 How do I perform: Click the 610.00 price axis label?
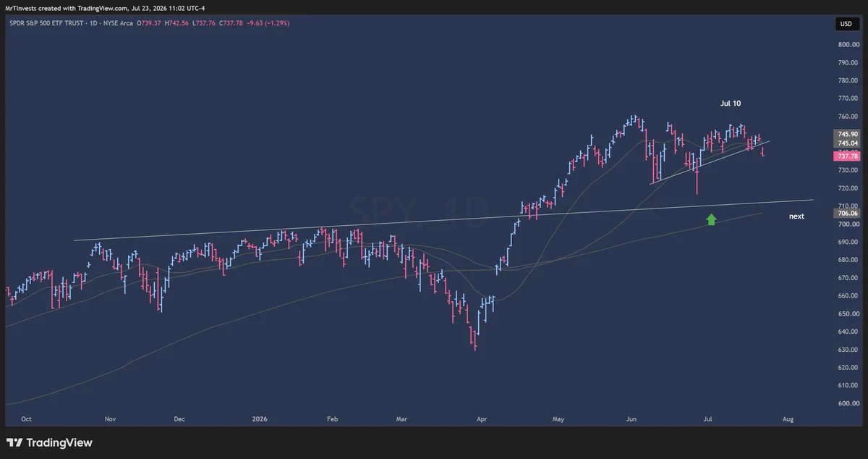[x=848, y=386]
